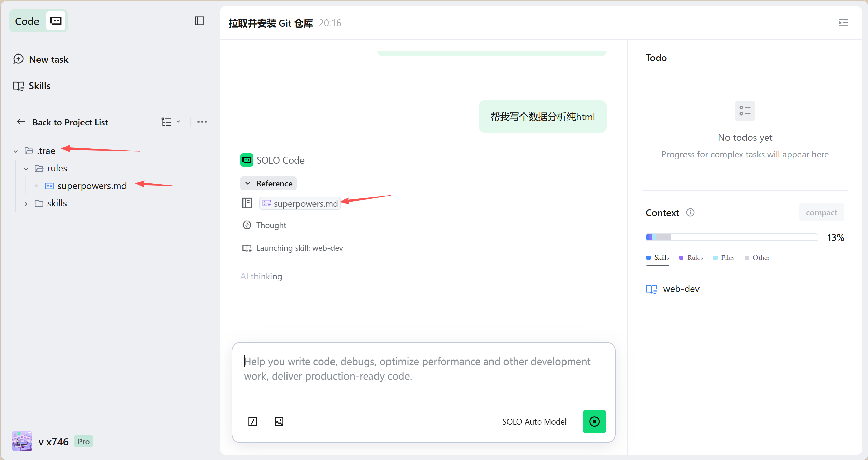Click the image attachment icon
This screenshot has height=460, width=868.
coord(279,421)
